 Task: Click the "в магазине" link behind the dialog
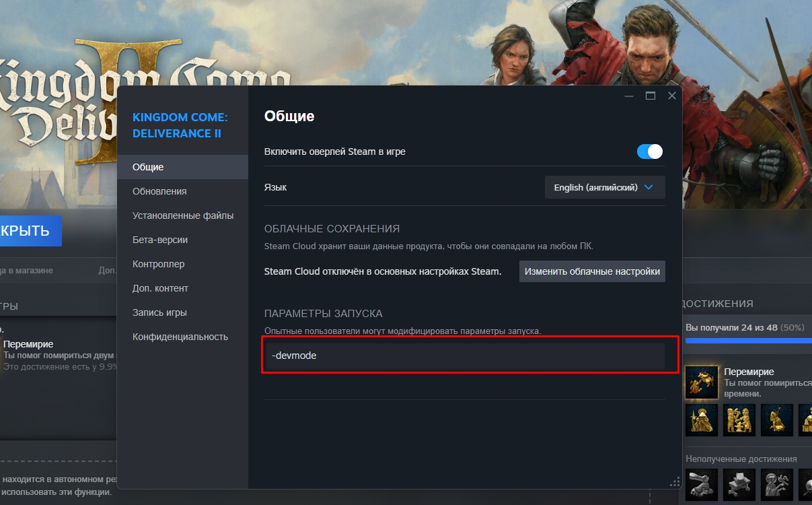[30, 271]
